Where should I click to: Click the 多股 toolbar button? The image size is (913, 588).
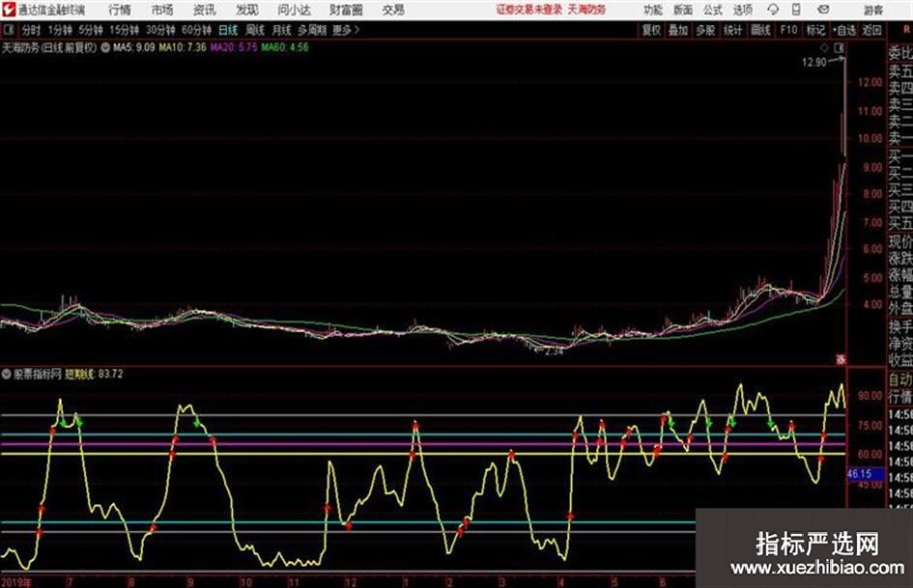point(705,30)
